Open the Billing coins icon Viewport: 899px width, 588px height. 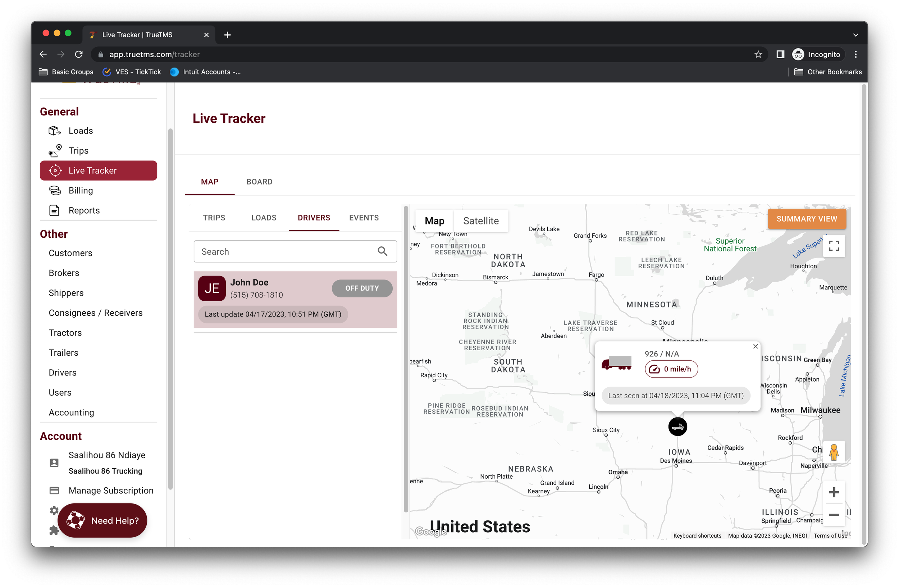point(55,191)
